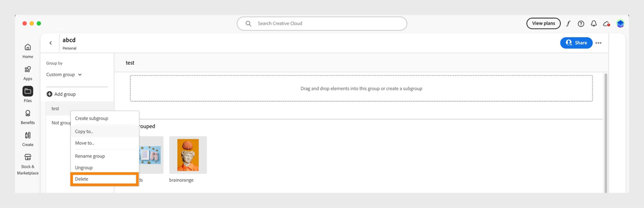Click Add group
Image resolution: width=644 pixels, height=208 pixels.
(x=61, y=94)
